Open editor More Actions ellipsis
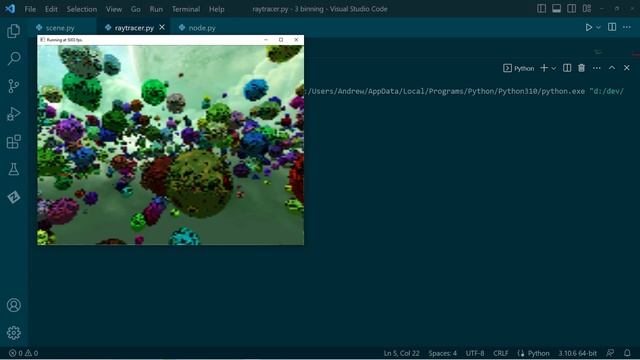640x360 pixels. click(x=627, y=27)
